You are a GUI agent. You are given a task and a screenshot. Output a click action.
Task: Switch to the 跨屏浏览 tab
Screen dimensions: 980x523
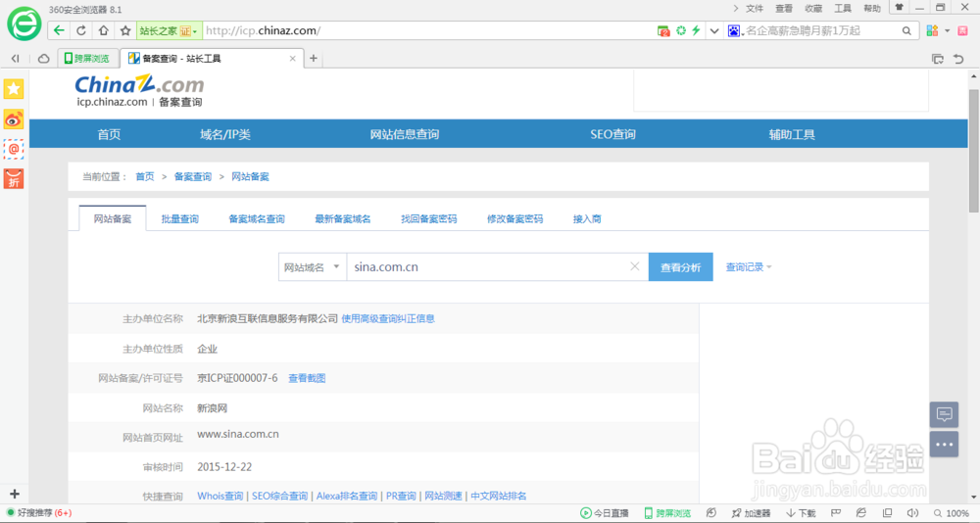pos(87,58)
